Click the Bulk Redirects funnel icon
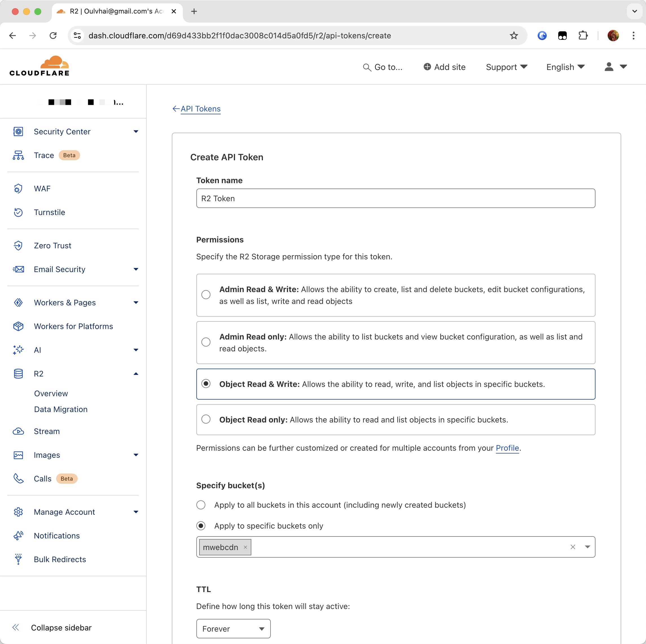This screenshot has width=646, height=644. (18, 559)
